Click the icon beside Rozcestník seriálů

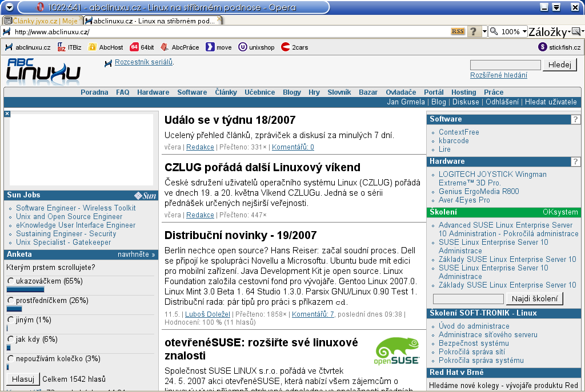coord(108,63)
